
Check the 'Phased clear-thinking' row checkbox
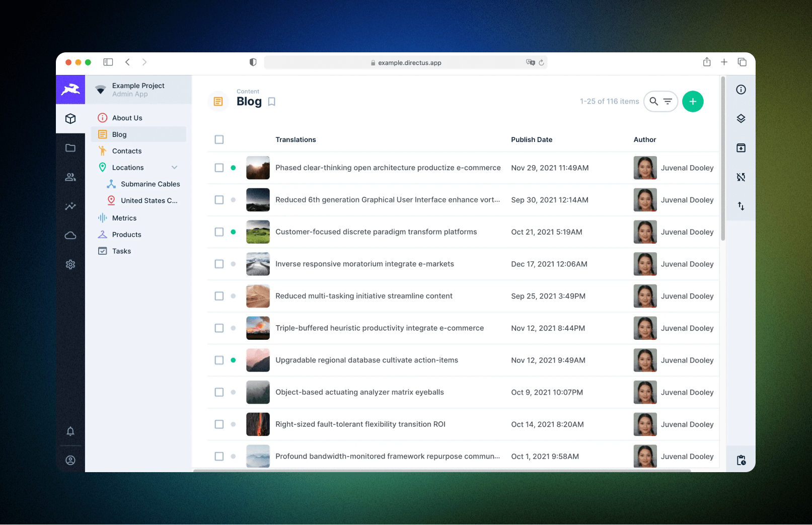point(219,168)
